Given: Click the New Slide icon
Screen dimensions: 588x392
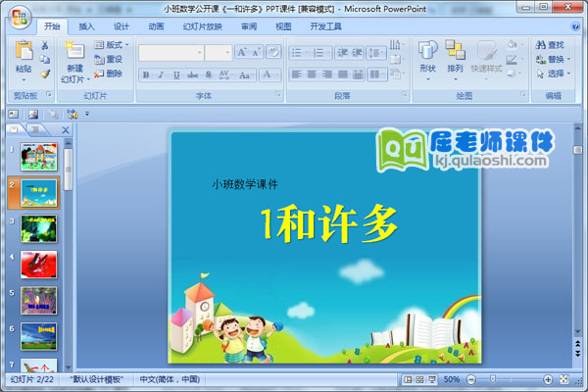Looking at the screenshot, I should tap(74, 50).
